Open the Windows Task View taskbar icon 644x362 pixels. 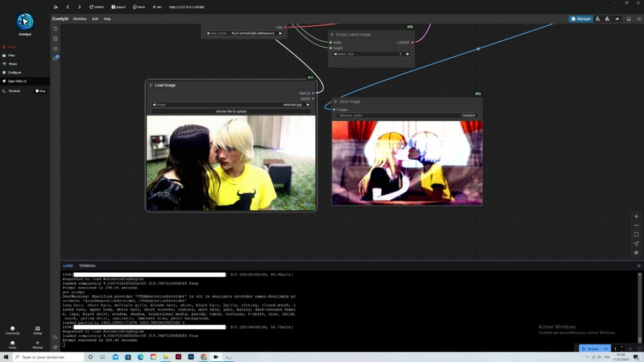point(104,357)
